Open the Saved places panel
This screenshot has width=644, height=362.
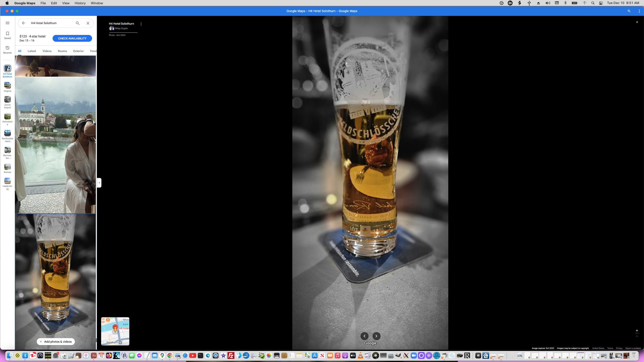[x=7, y=35]
